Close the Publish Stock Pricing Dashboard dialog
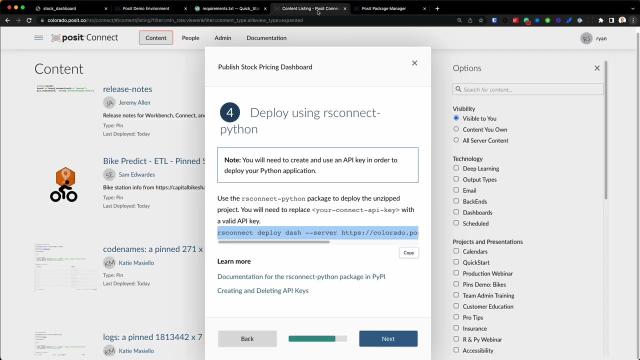 coord(414,63)
